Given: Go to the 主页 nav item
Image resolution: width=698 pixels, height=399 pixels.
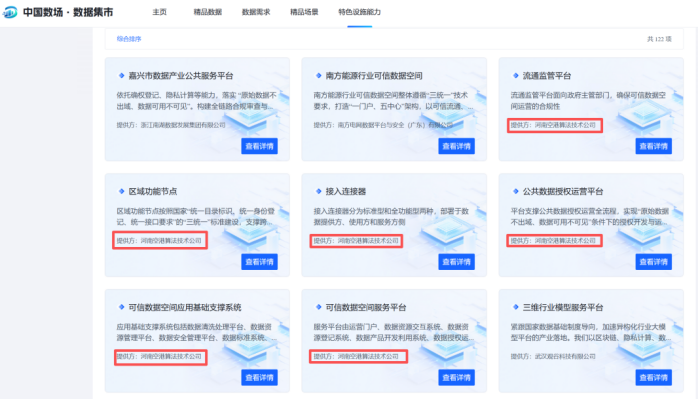Looking at the screenshot, I should pyautogui.click(x=159, y=12).
